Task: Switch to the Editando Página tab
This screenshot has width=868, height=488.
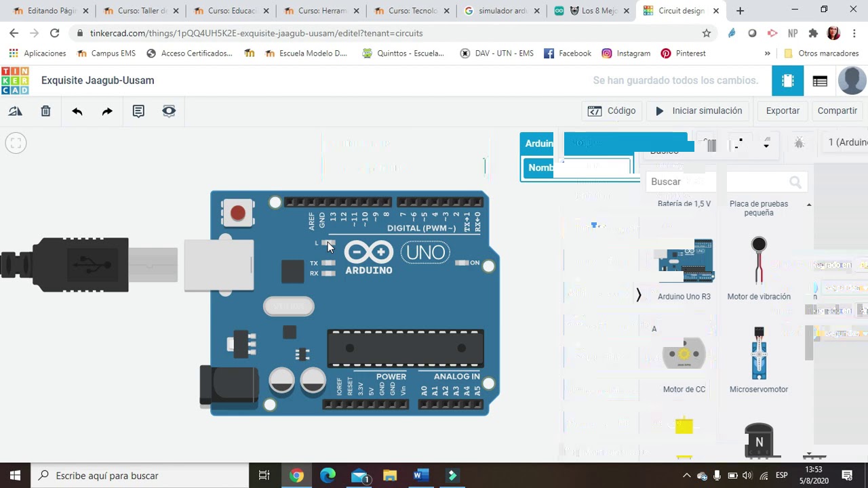Action: (x=49, y=11)
